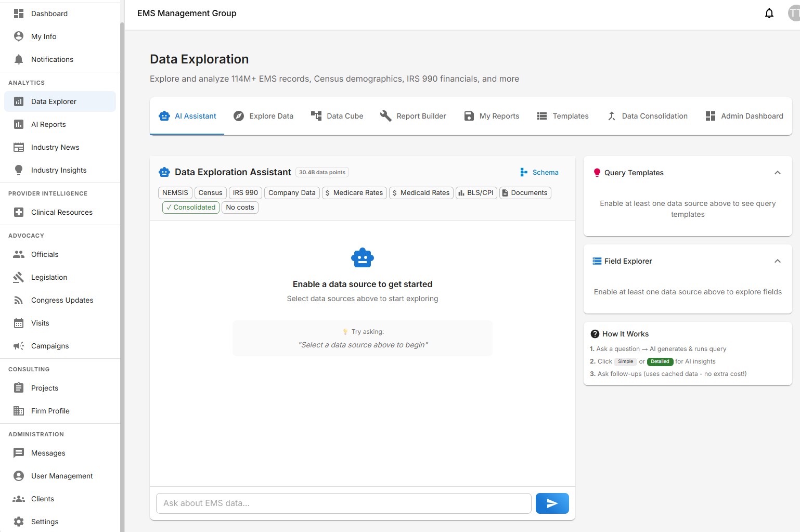Click the Data Exploration heading
Screen dimensions: 800x532
(199, 59)
